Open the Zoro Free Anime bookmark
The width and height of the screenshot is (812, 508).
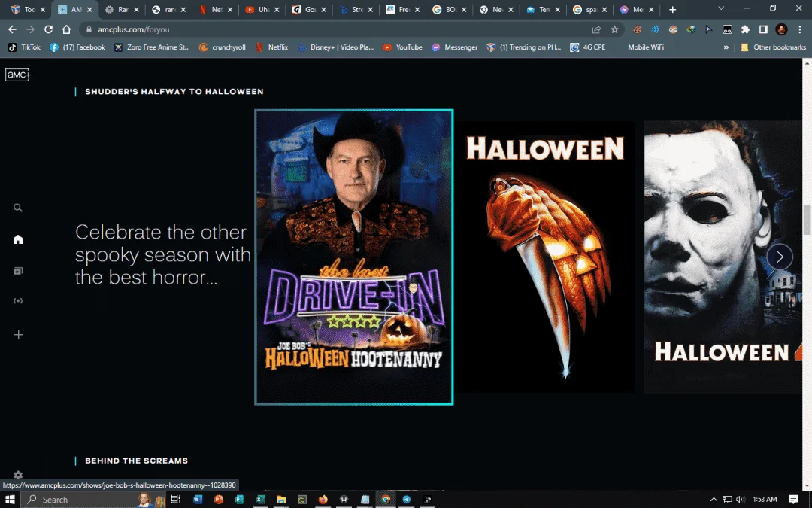coord(152,47)
